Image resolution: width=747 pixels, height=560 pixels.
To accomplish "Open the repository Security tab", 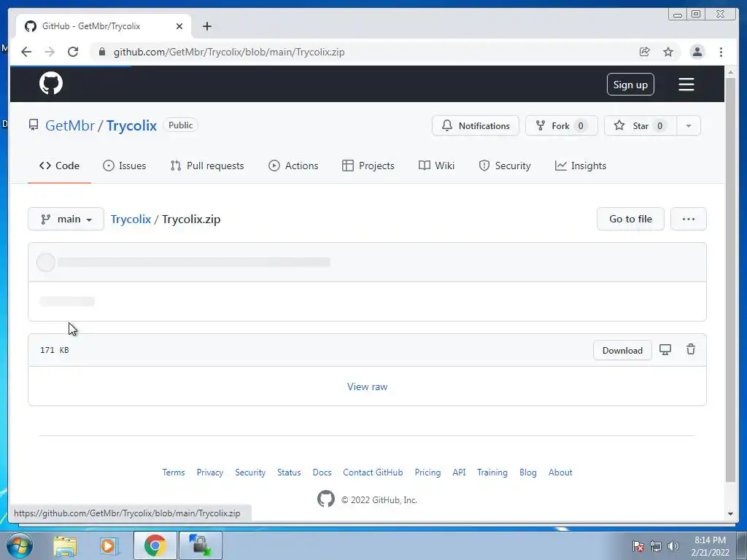I will (x=505, y=166).
